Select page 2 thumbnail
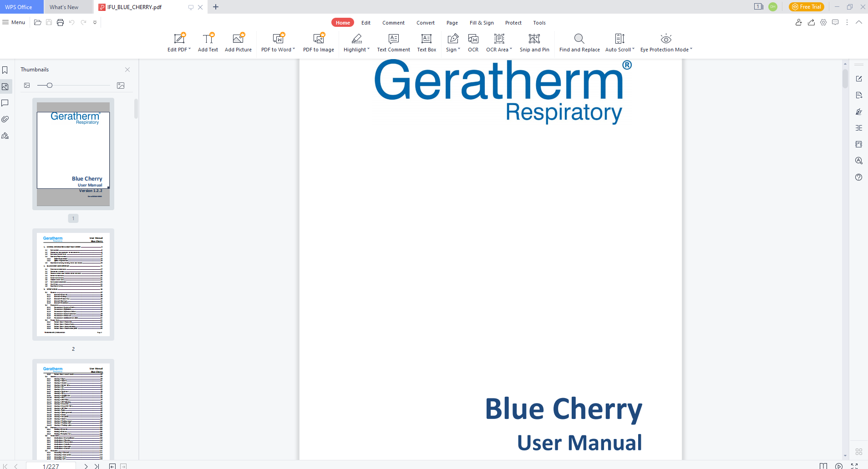 (73, 285)
